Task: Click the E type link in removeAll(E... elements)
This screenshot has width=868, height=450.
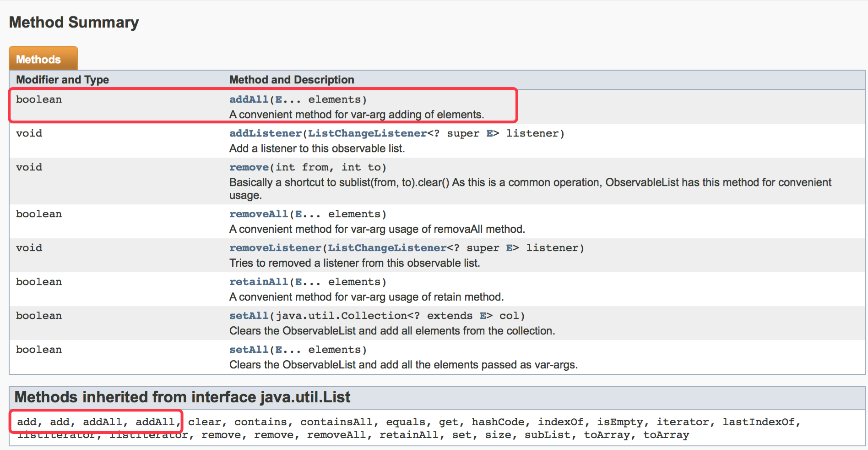Action: click(298, 214)
